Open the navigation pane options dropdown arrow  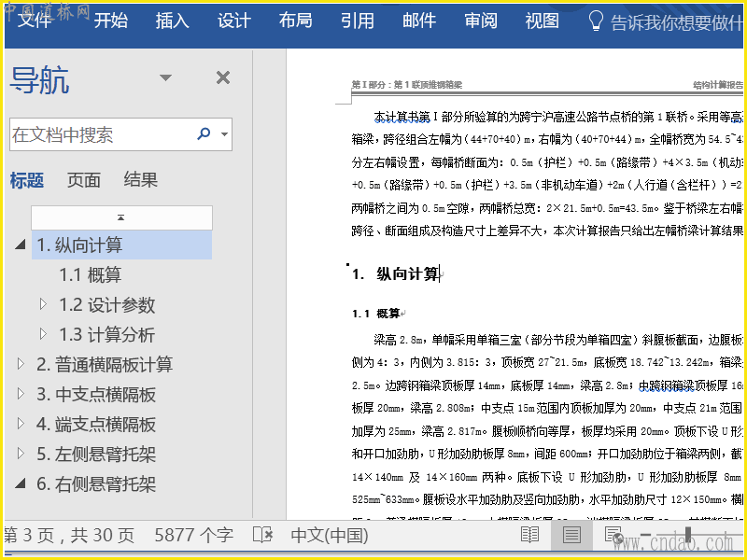[x=165, y=77]
